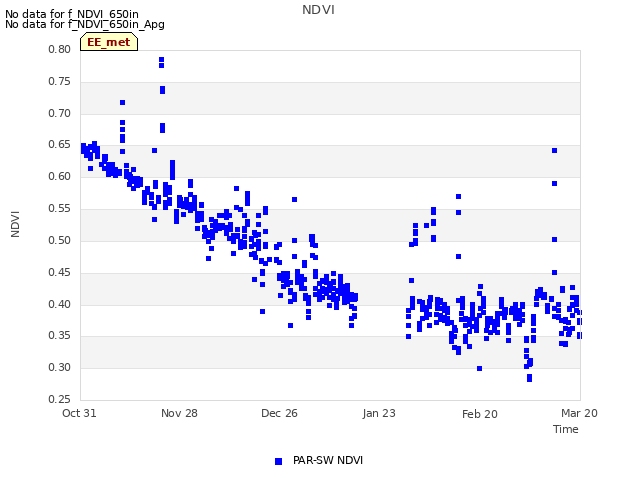Screen dimensions: 640x480
Task: Click the 0.80 y-axis tick label
Action: tap(60, 49)
